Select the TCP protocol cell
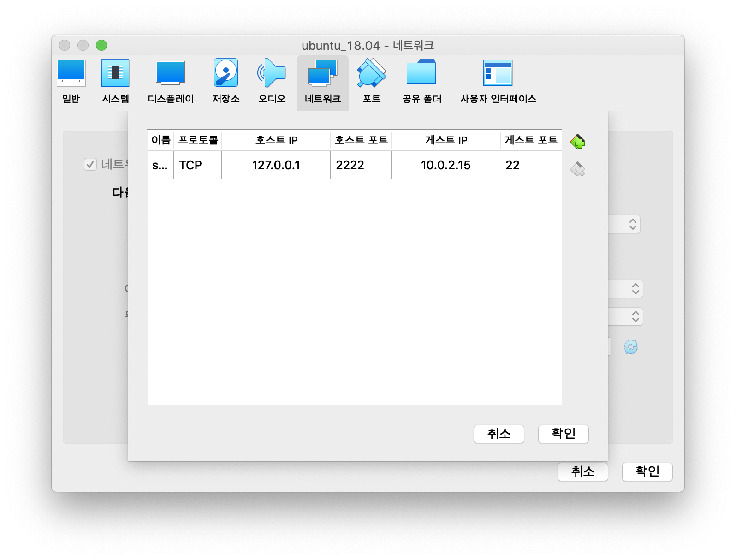Viewport: 736px width, 560px height. click(x=198, y=165)
